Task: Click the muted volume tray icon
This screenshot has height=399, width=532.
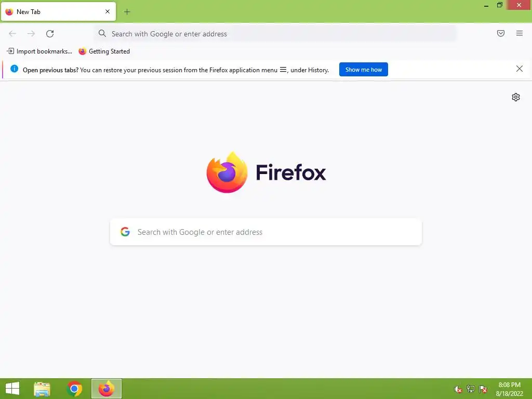Action: click(458, 389)
